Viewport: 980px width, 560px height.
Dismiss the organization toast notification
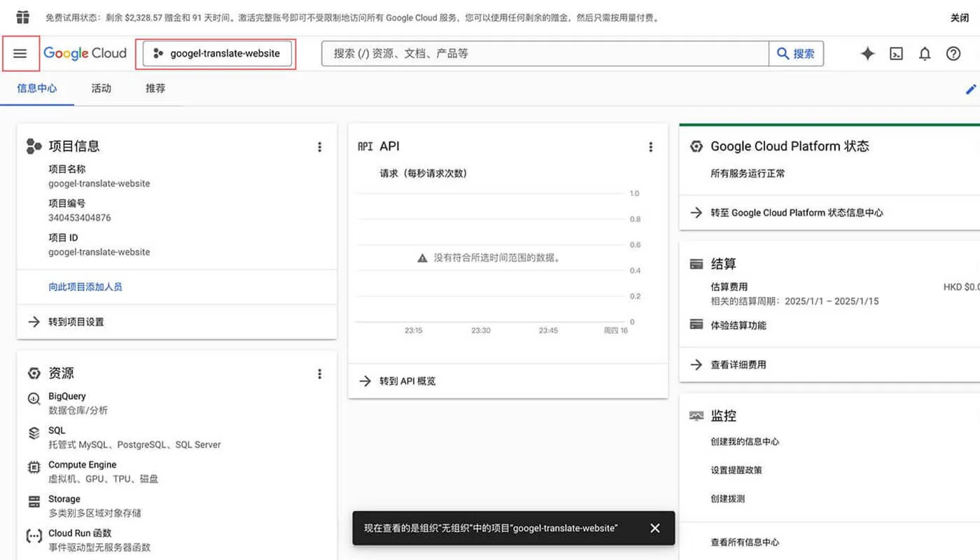pyautogui.click(x=655, y=528)
